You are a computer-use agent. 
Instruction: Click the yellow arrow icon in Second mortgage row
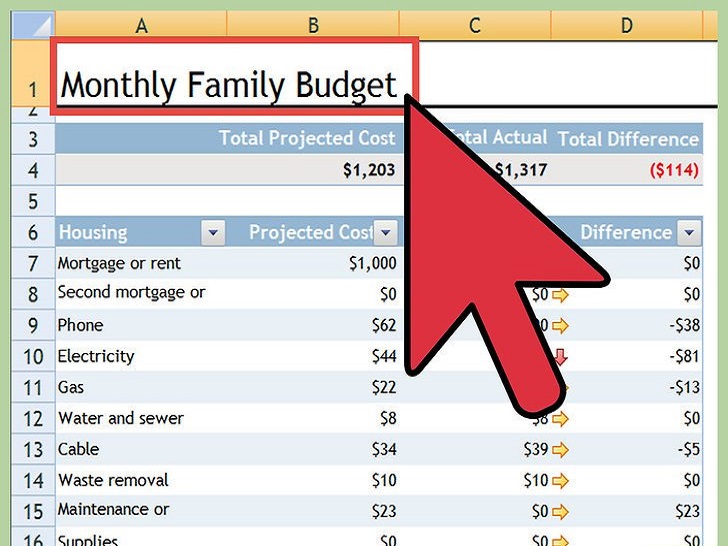tap(559, 294)
